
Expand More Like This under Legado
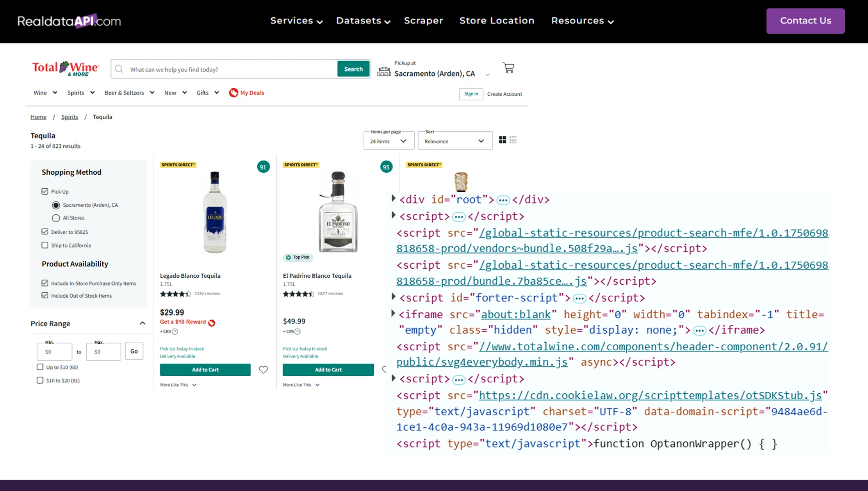(178, 385)
